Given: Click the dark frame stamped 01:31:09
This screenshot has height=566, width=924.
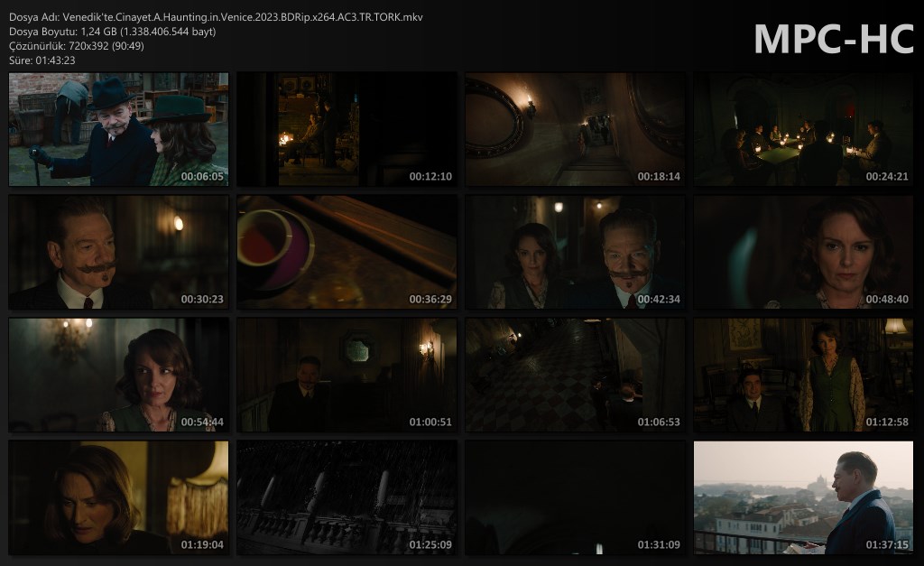Looking at the screenshot, I should [x=575, y=497].
